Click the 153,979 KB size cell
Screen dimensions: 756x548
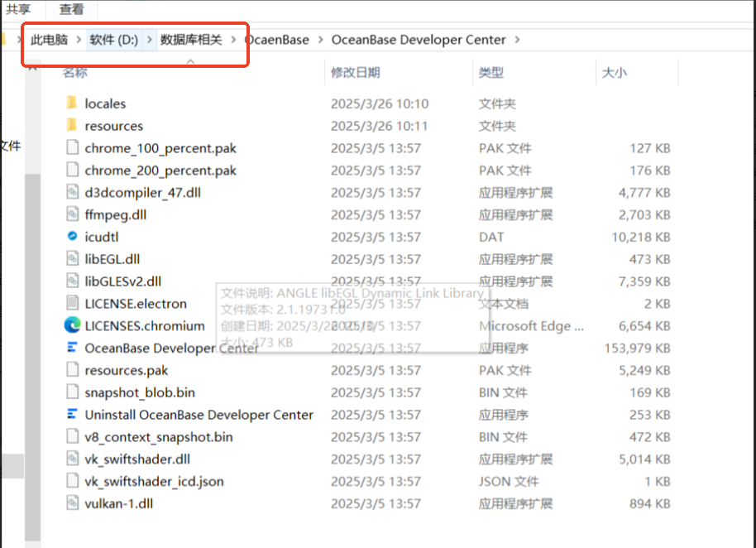click(638, 348)
